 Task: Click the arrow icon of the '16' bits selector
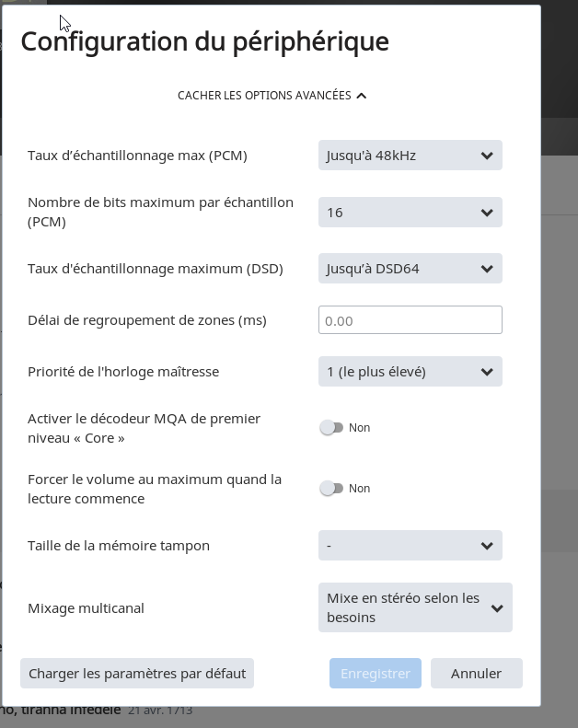point(487,213)
